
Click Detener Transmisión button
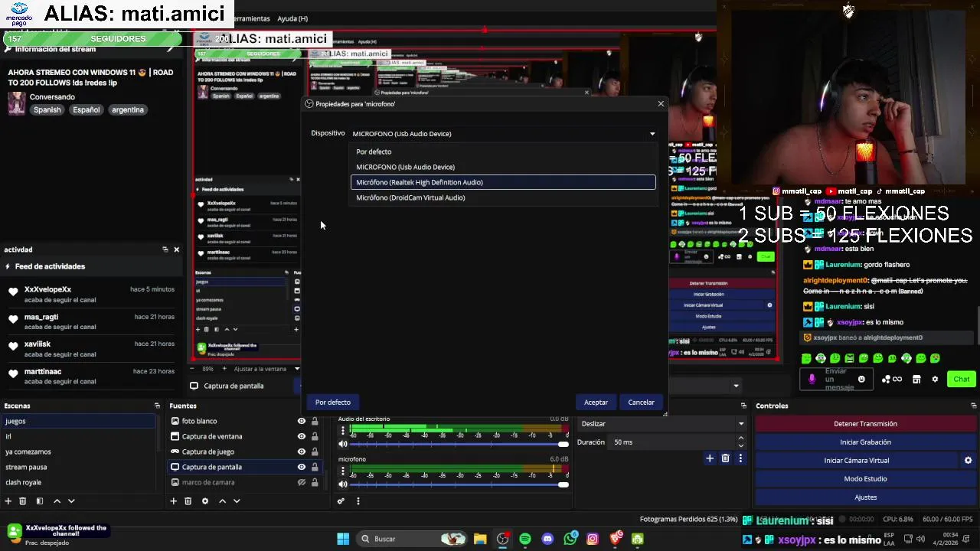(865, 424)
